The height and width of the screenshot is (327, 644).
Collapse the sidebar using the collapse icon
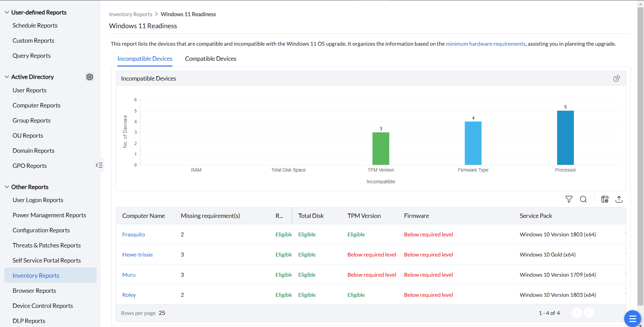point(99,165)
